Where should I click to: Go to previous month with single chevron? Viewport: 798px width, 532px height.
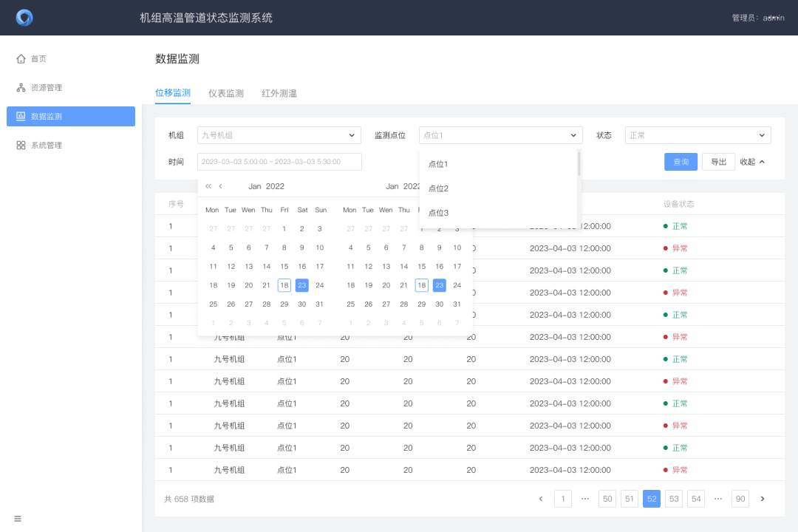[x=220, y=185]
